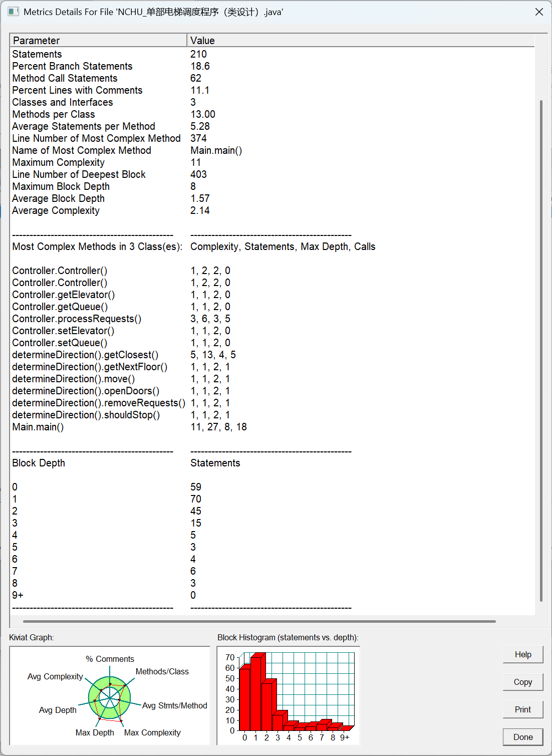The image size is (552, 756).
Task: Open the Block Histogram chart
Action: [x=289, y=696]
